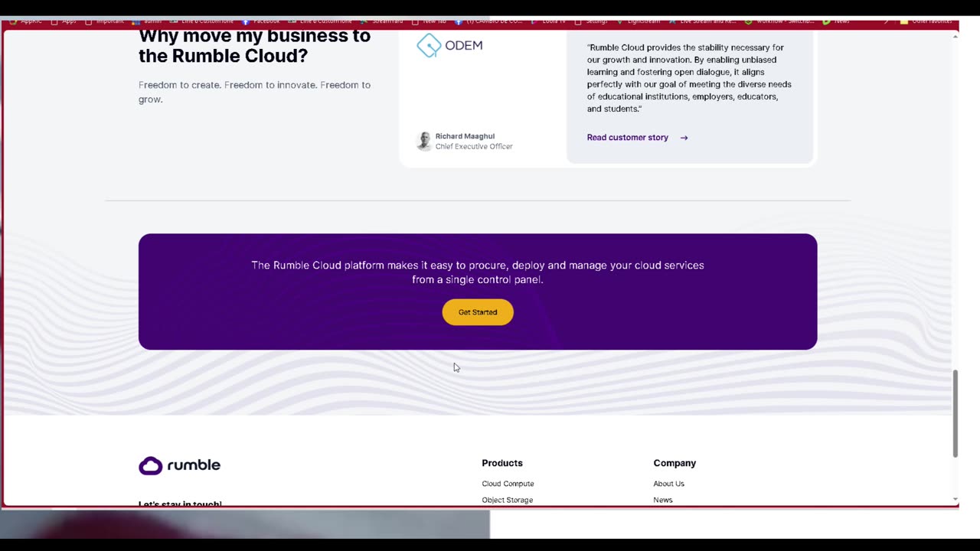Open the Object Storage footer link

[507, 500]
